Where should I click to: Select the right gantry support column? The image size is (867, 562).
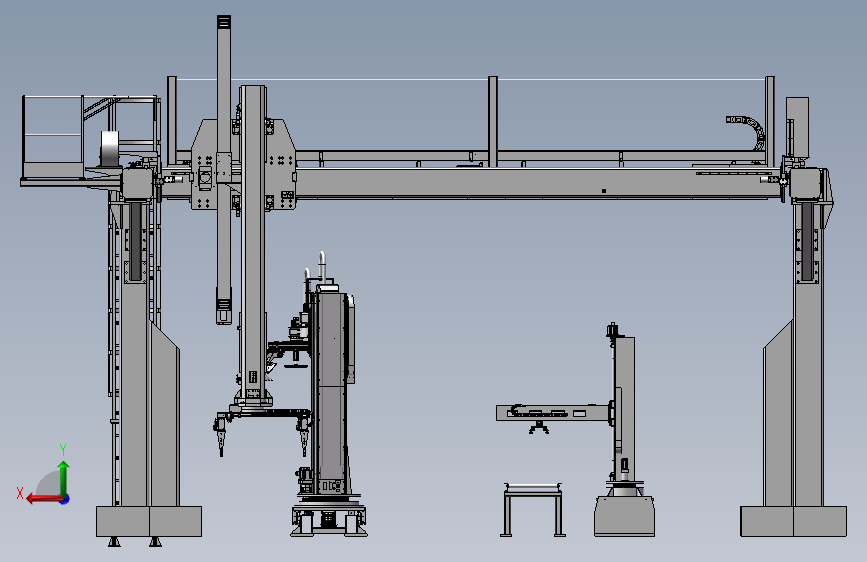[x=807, y=354]
